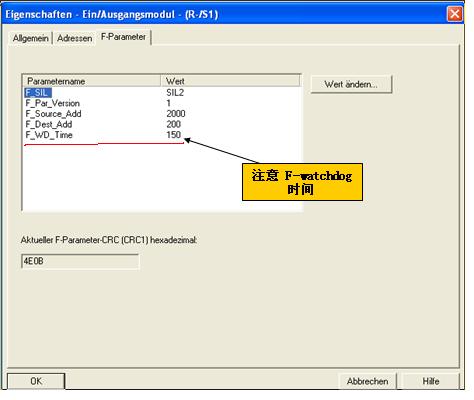Image resolution: width=474 pixels, height=400 pixels.
Task: Click the F_Par_Version value 1
Action: click(168, 103)
